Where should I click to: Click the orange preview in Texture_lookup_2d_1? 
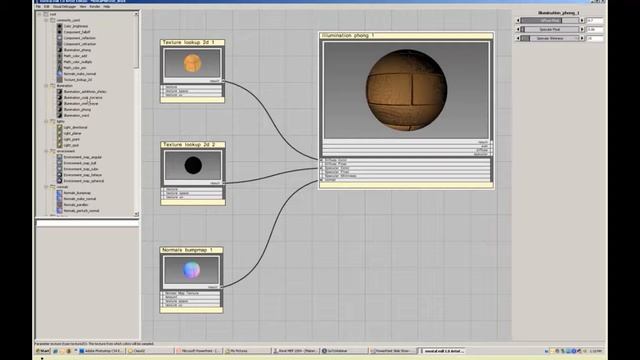pyautogui.click(x=192, y=64)
